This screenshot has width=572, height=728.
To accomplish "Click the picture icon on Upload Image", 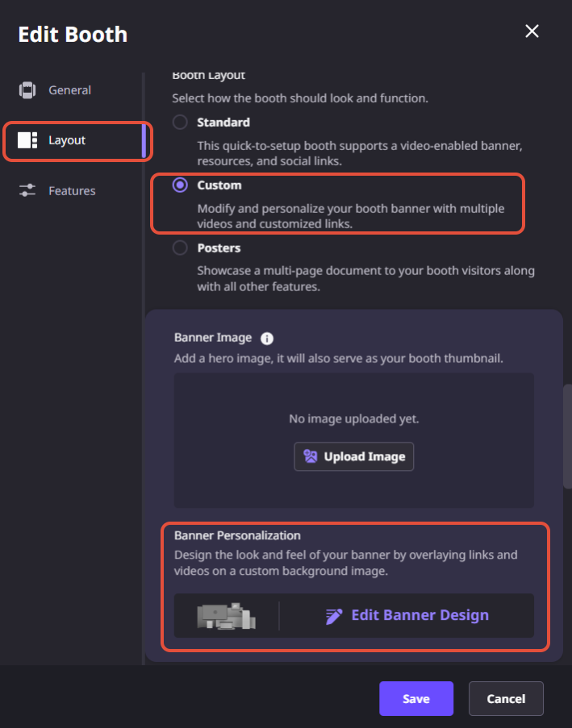I will click(x=310, y=456).
